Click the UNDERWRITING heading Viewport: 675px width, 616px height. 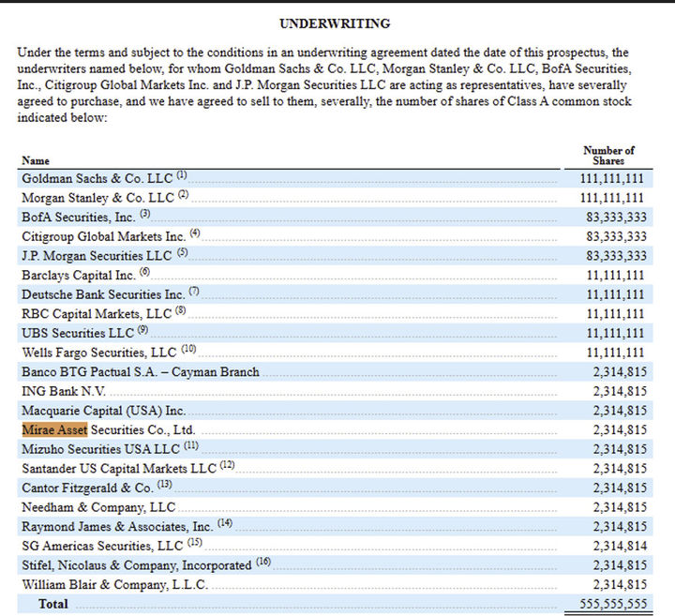pos(335,23)
